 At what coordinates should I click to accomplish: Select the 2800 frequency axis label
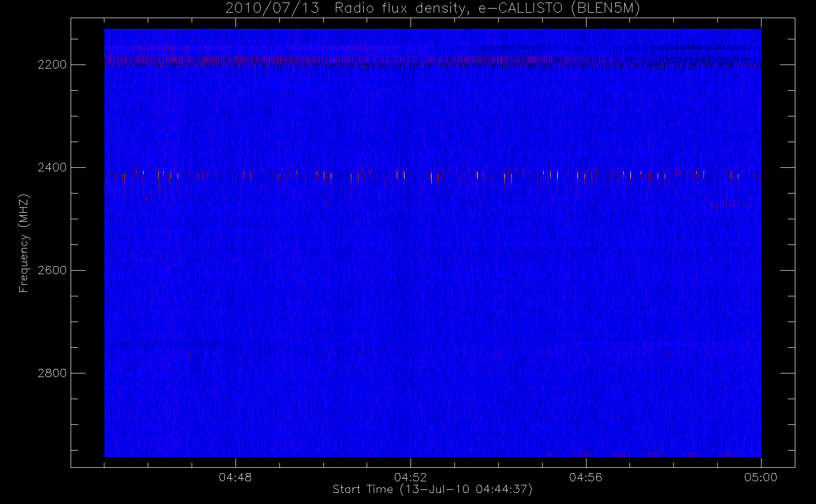pyautogui.click(x=52, y=373)
